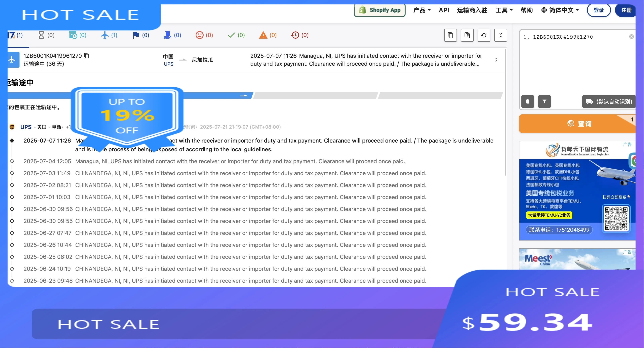The width and height of the screenshot is (644, 348).
Task: Open the Shopify App link
Action: pos(380,10)
